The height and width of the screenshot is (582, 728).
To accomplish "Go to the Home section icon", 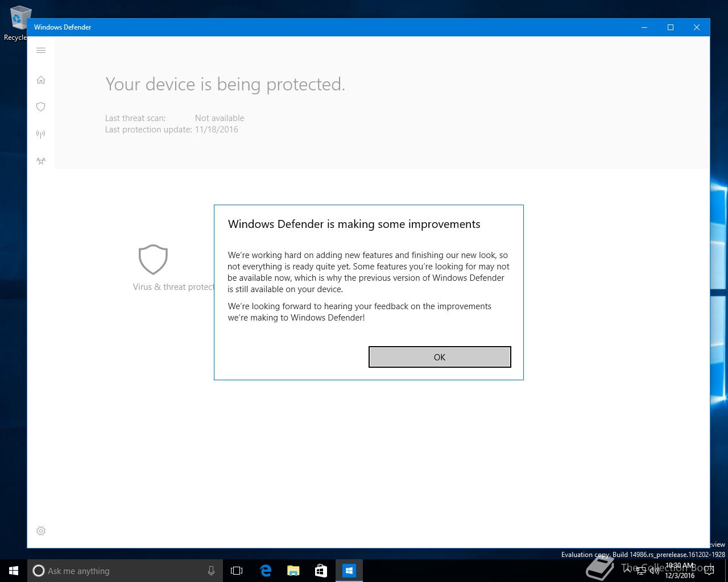I will point(41,80).
